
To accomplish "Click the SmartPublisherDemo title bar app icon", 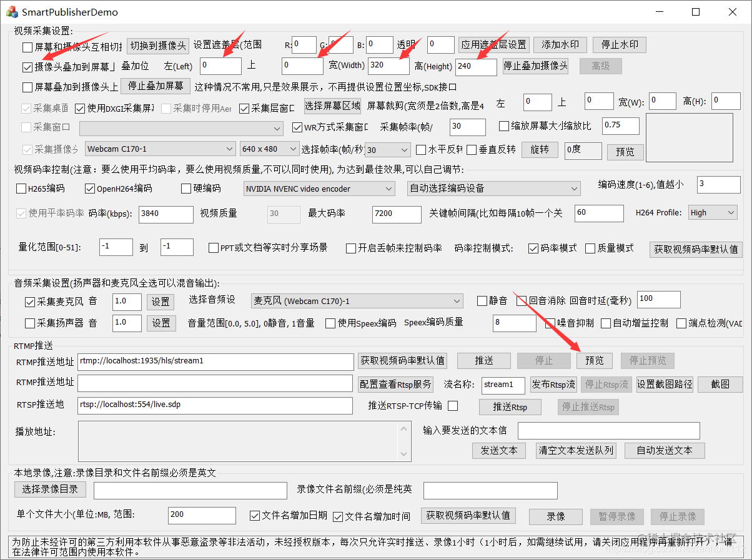I will point(11,12).
